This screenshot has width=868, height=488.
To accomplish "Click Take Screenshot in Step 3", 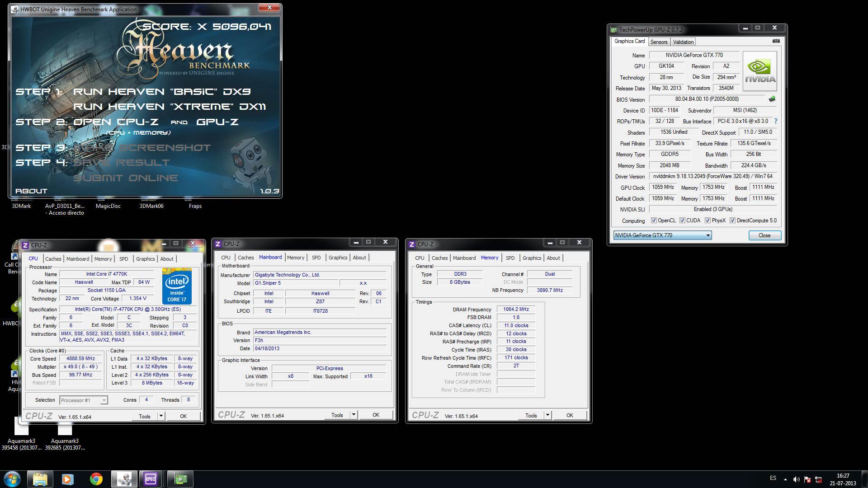I will click(142, 148).
